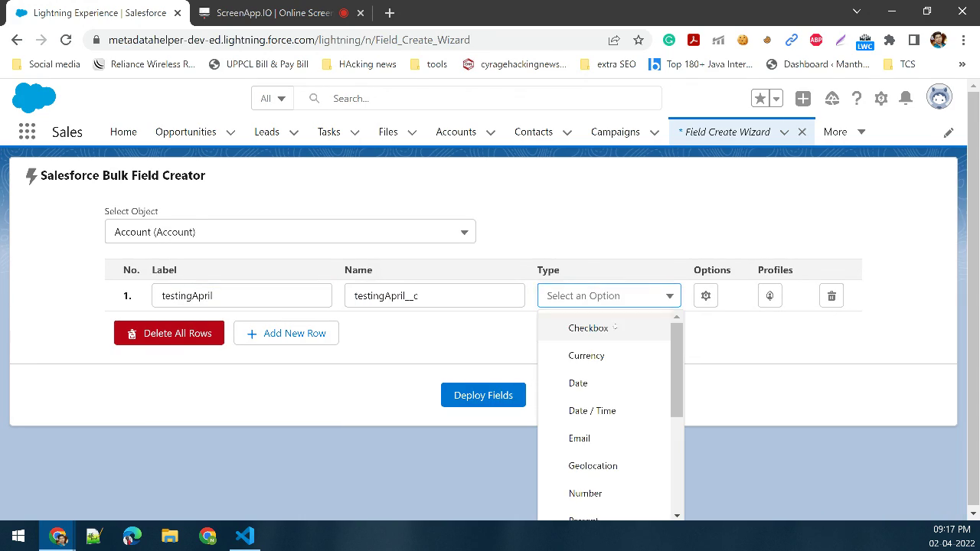Select Currency from the Type list
The image size is (980, 551).
(586, 355)
